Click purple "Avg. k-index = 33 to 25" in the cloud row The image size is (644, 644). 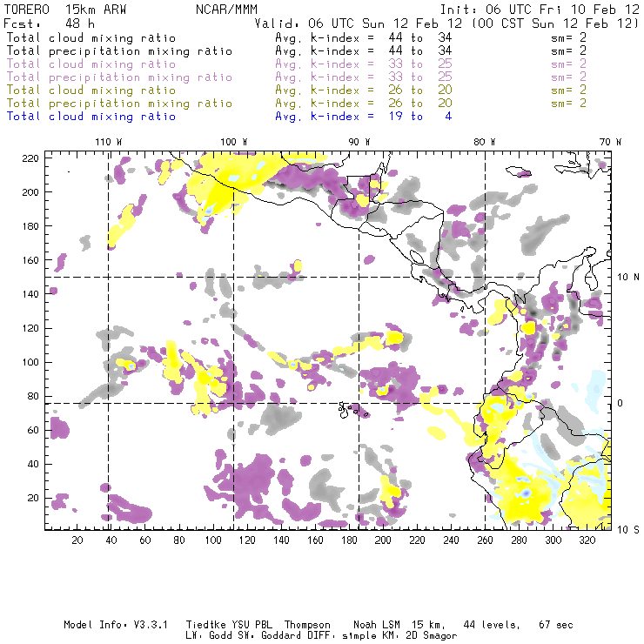click(x=364, y=64)
